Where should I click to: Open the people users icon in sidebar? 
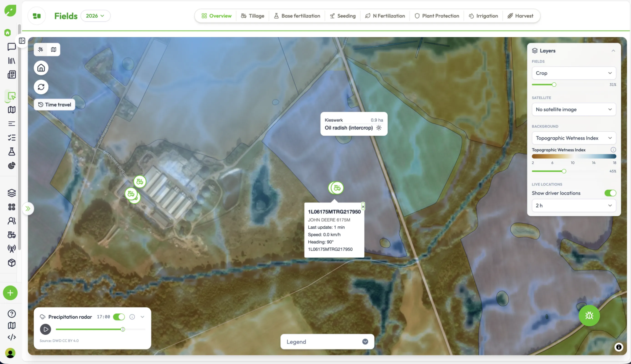click(x=12, y=221)
